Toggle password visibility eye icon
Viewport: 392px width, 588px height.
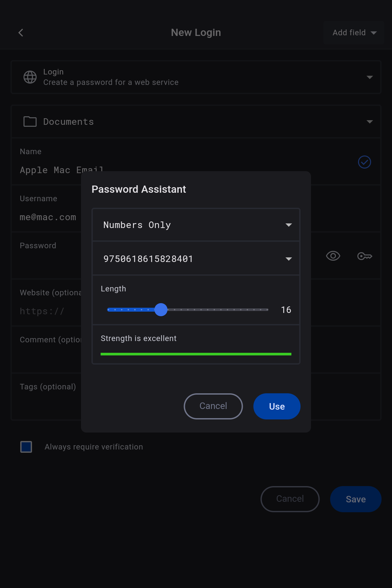click(x=333, y=256)
